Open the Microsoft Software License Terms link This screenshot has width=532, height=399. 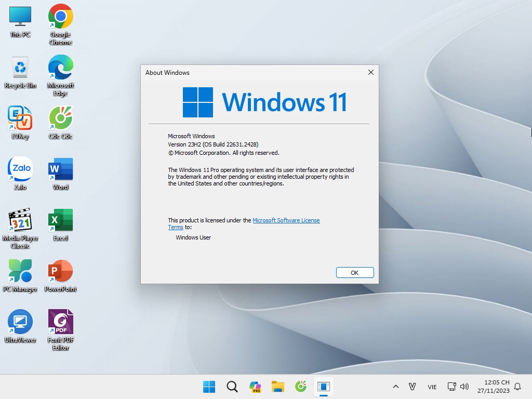[286, 220]
